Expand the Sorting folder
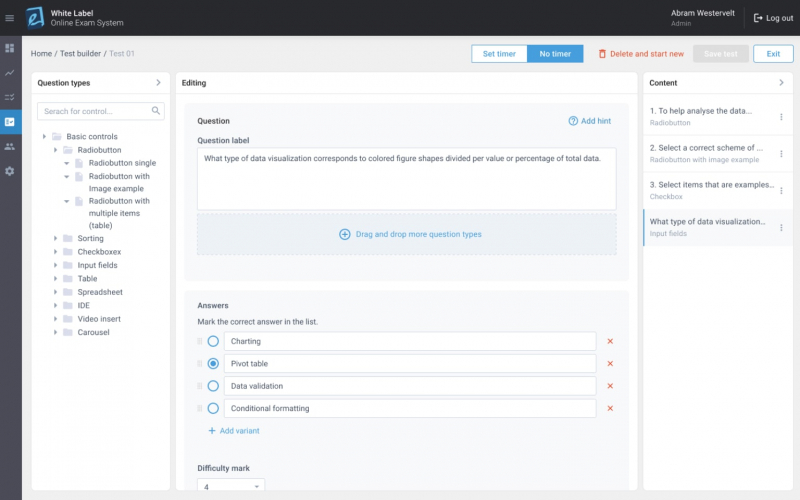800x500 pixels. (x=56, y=238)
